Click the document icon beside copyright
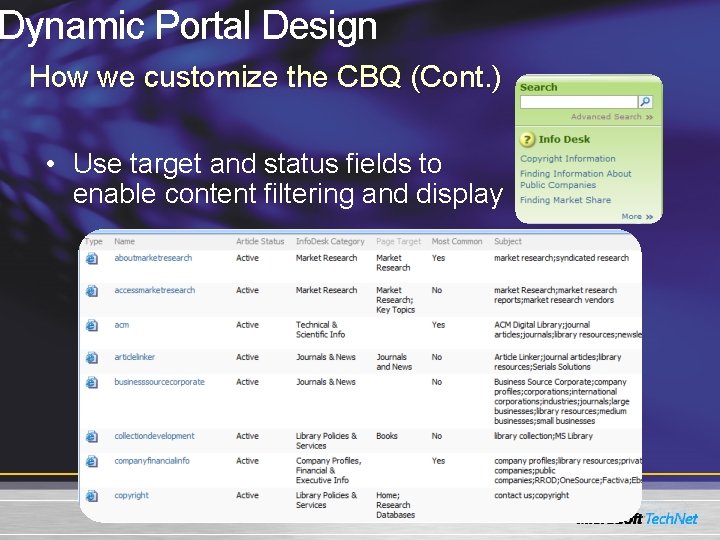 pyautogui.click(x=92, y=496)
